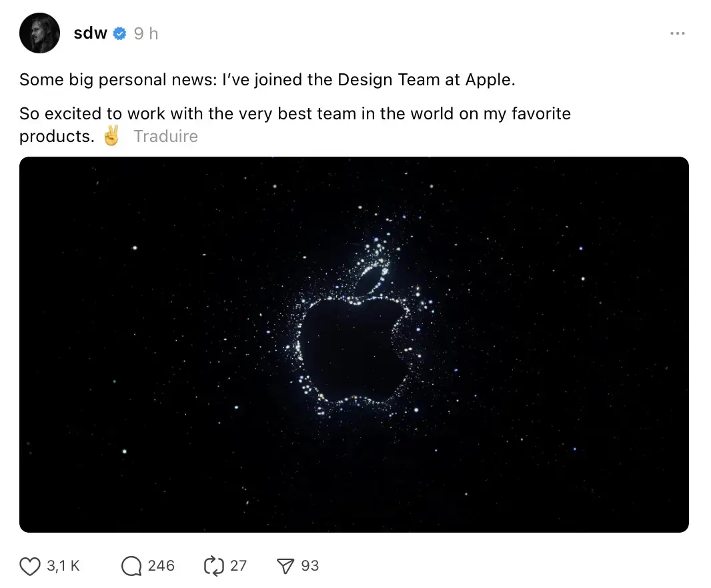Click the blue verified badge next to sdw
The image size is (711, 588).
coord(119,33)
